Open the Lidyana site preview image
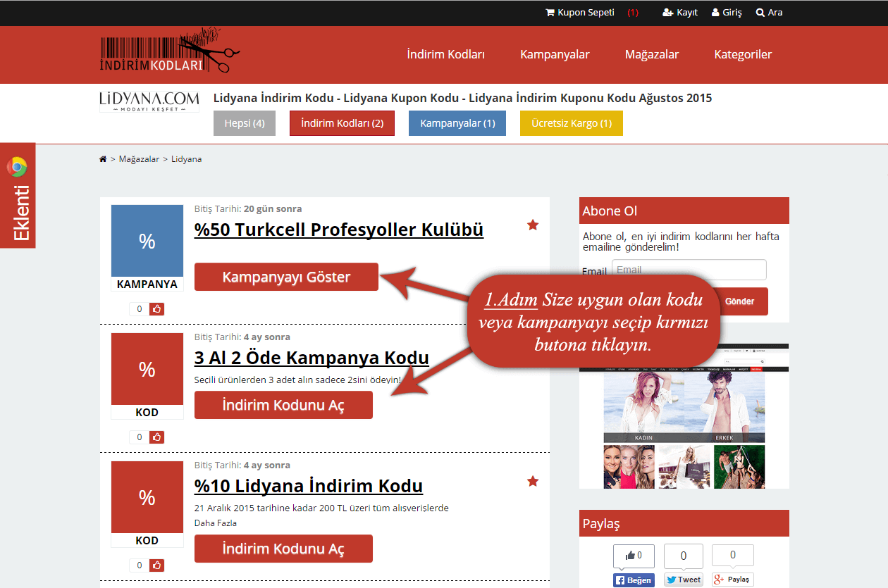The width and height of the screenshot is (888, 588). tap(684, 416)
